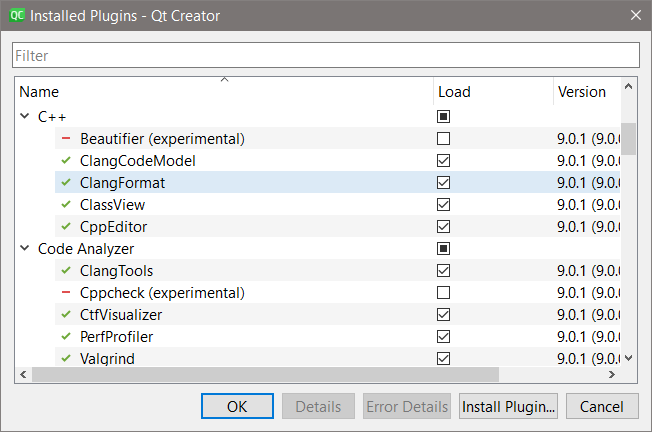
Task: Click the vertical scrollbar thumb
Action: click(x=628, y=139)
